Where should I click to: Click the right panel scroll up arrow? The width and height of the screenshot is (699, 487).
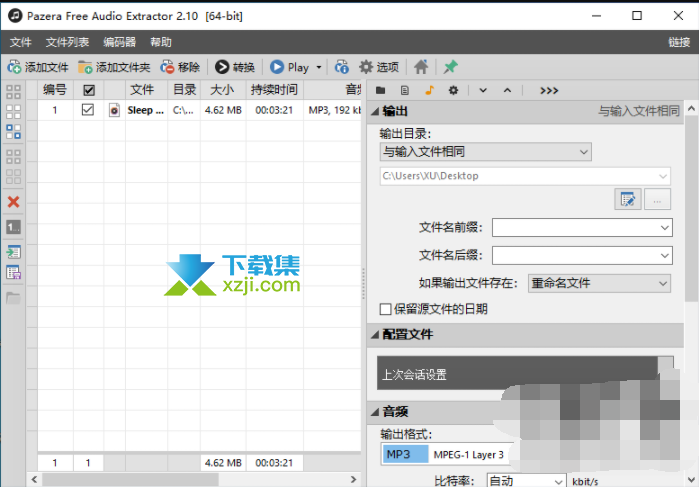(691, 108)
